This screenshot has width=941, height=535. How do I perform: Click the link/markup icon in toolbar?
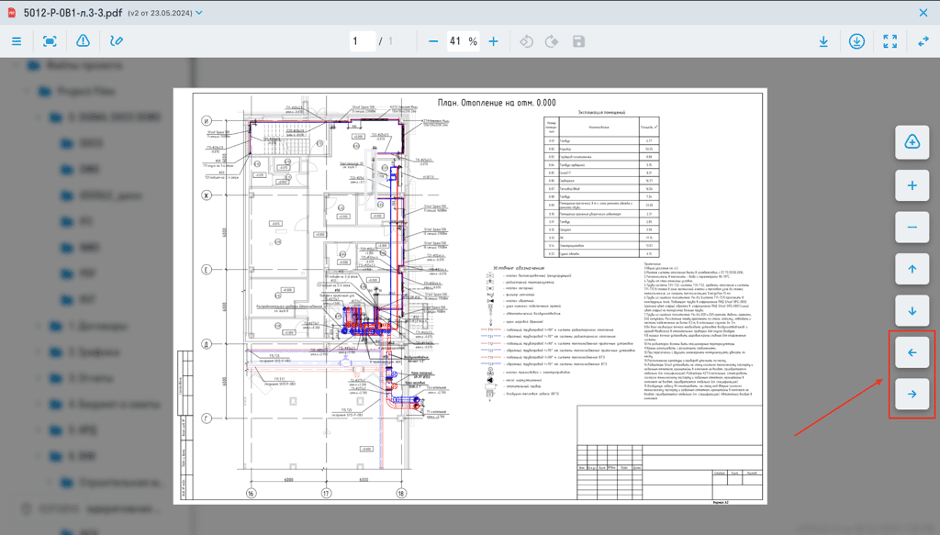tap(117, 41)
